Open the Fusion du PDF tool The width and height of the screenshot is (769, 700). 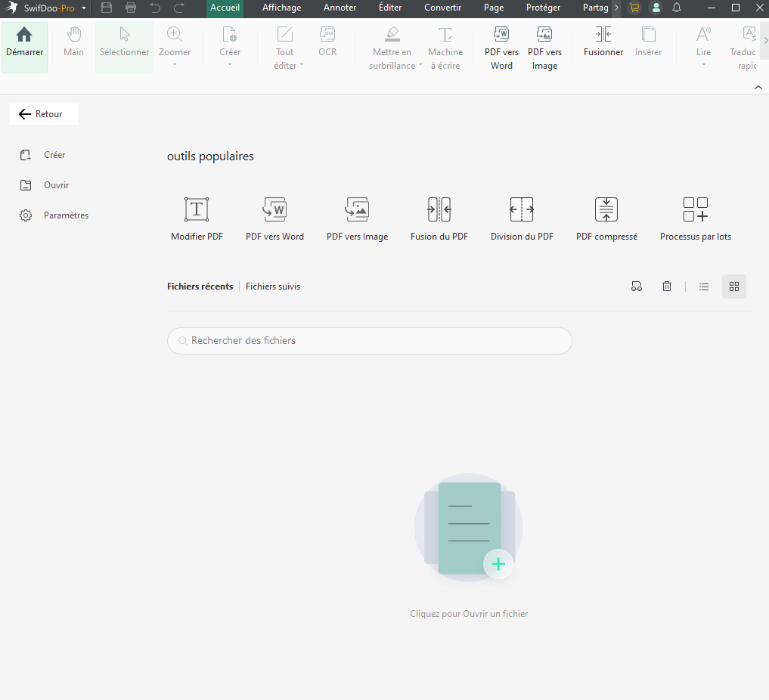tap(439, 209)
